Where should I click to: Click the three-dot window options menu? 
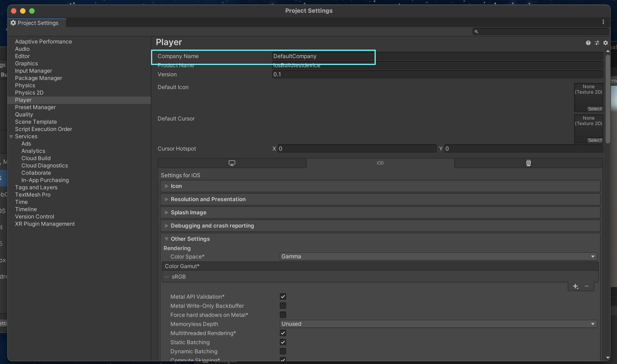603,22
